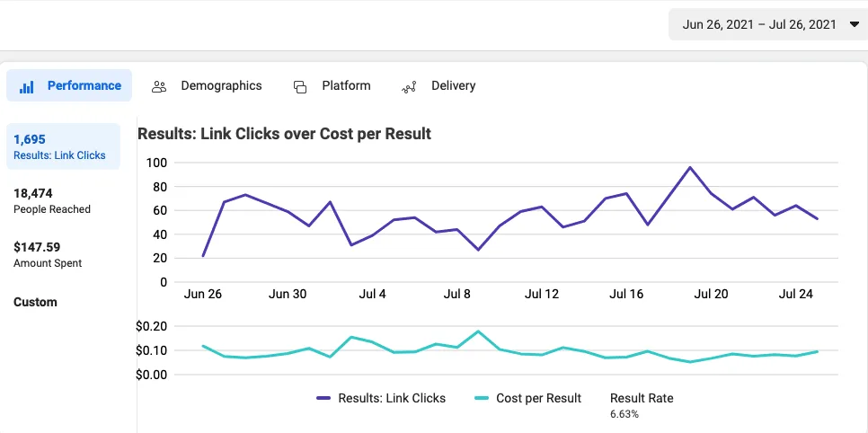Choose the $147.59 Amount Spent metric
Image resolution: width=868 pixels, height=433 pixels.
click(48, 254)
